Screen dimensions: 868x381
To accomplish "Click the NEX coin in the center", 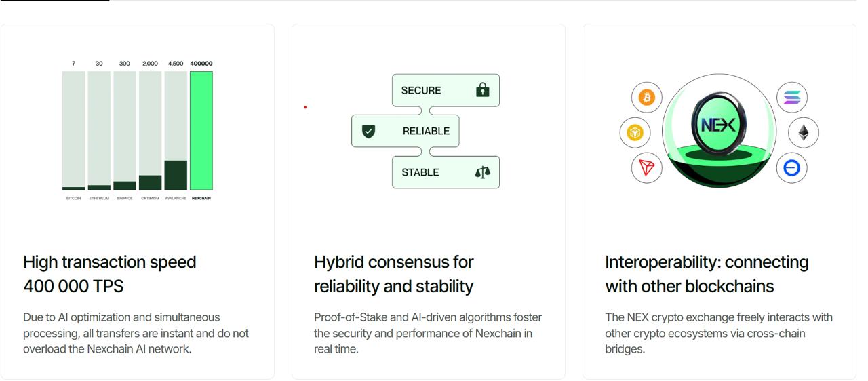I will click(x=718, y=125).
